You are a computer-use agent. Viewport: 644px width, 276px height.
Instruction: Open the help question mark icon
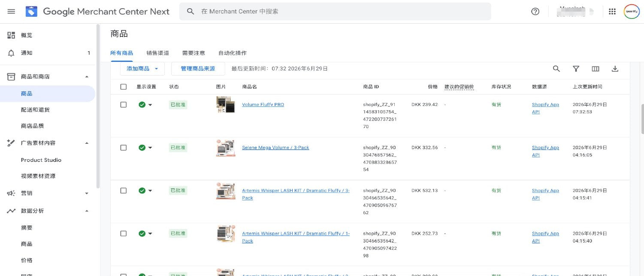[x=535, y=12]
